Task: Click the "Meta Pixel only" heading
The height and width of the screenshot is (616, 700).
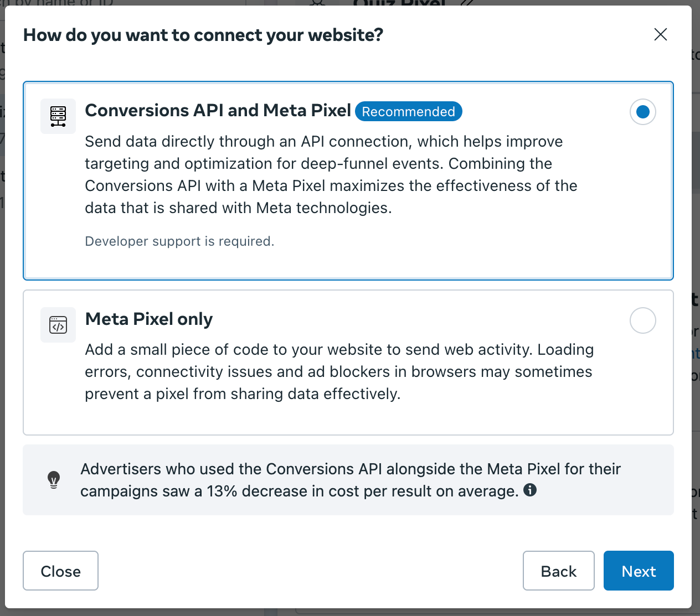Action: coord(149,319)
